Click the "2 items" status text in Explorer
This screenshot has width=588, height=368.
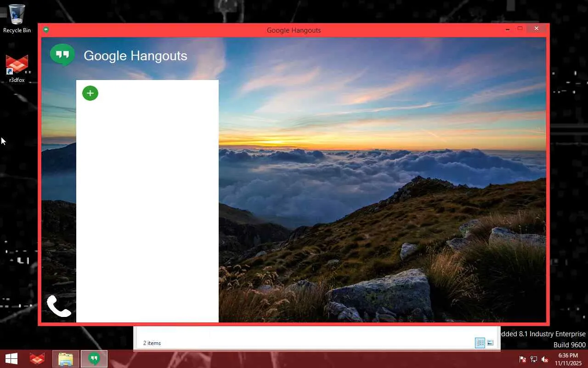click(152, 343)
